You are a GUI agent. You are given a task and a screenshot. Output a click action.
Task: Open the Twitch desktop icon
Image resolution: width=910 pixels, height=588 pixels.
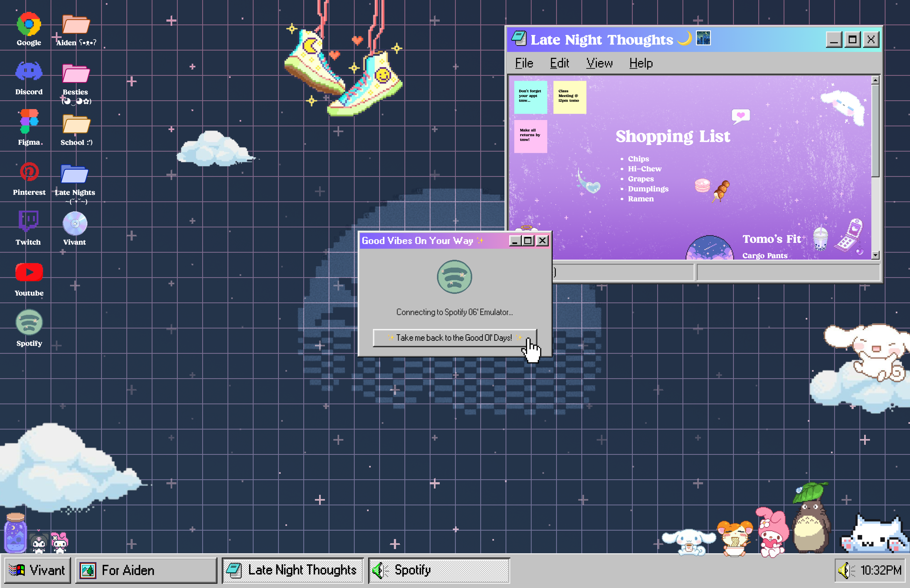[x=28, y=221]
